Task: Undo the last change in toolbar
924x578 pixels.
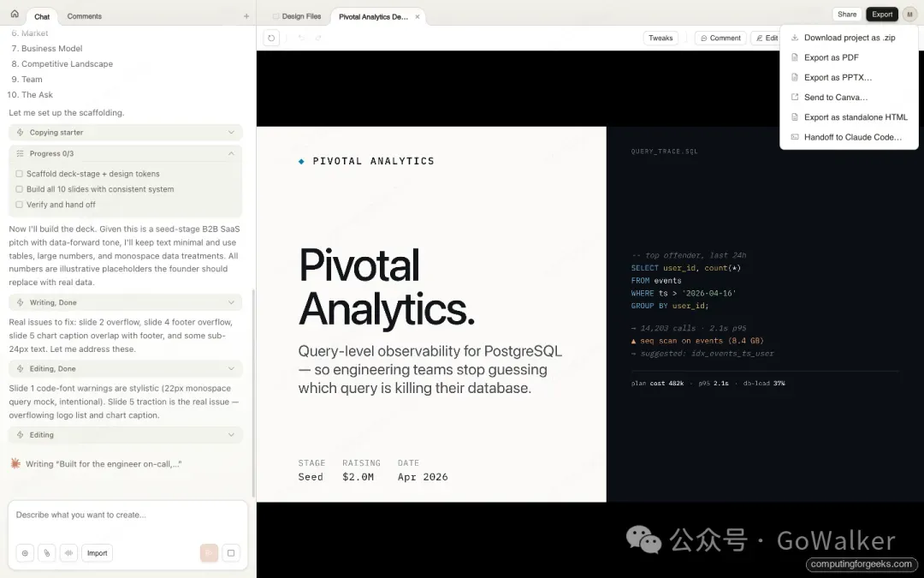Action: pyautogui.click(x=302, y=38)
